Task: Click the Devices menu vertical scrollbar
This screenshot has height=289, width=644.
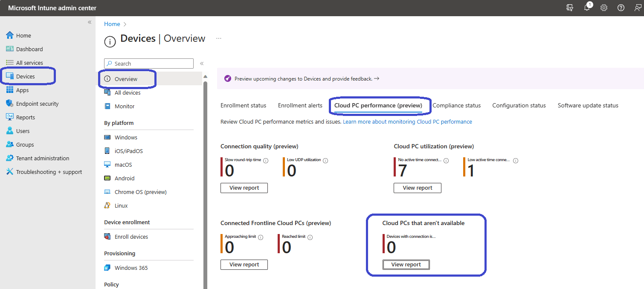Action: [x=205, y=171]
